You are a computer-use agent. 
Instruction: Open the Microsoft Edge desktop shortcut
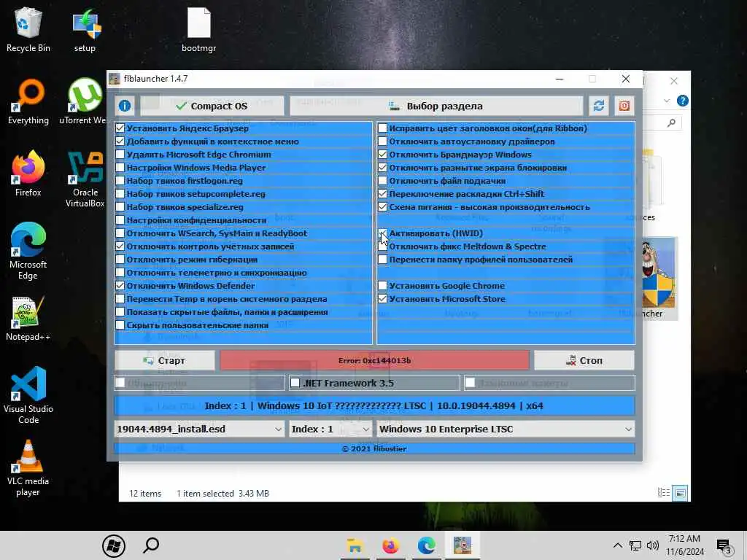click(x=28, y=252)
